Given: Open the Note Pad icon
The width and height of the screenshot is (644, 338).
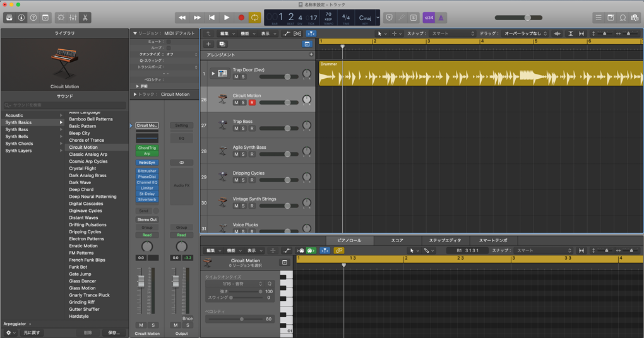Looking at the screenshot, I should (611, 18).
